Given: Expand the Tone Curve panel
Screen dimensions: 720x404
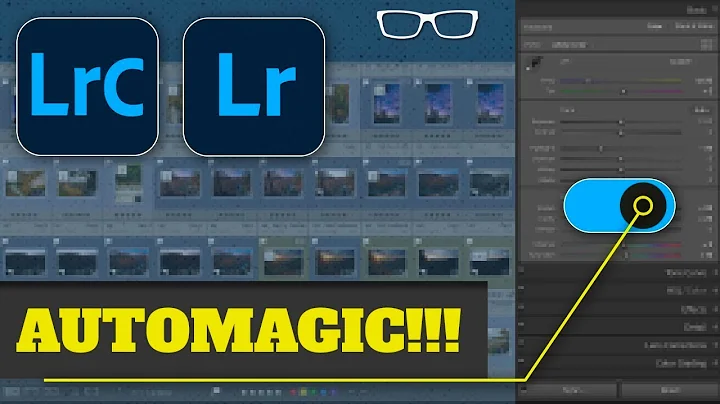Looking at the screenshot, I should click(686, 273).
